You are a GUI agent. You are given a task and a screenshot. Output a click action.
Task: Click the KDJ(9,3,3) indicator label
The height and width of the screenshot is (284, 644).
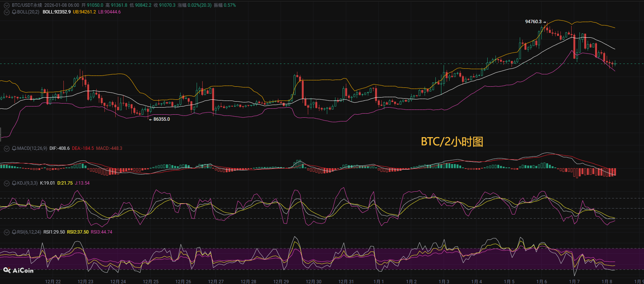click(x=27, y=183)
